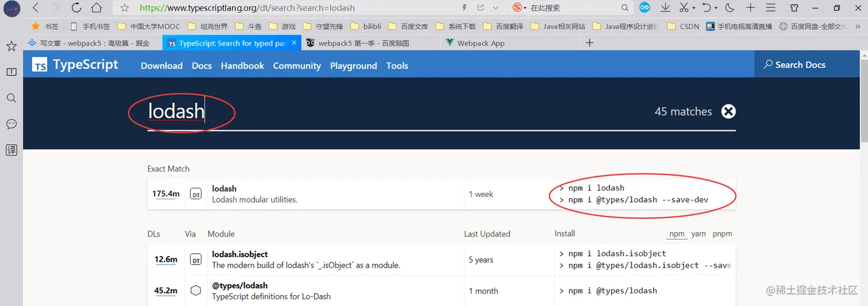Open the bilibli bookmark folder
Image resolution: width=868 pixels, height=306 pixels.
click(x=366, y=26)
